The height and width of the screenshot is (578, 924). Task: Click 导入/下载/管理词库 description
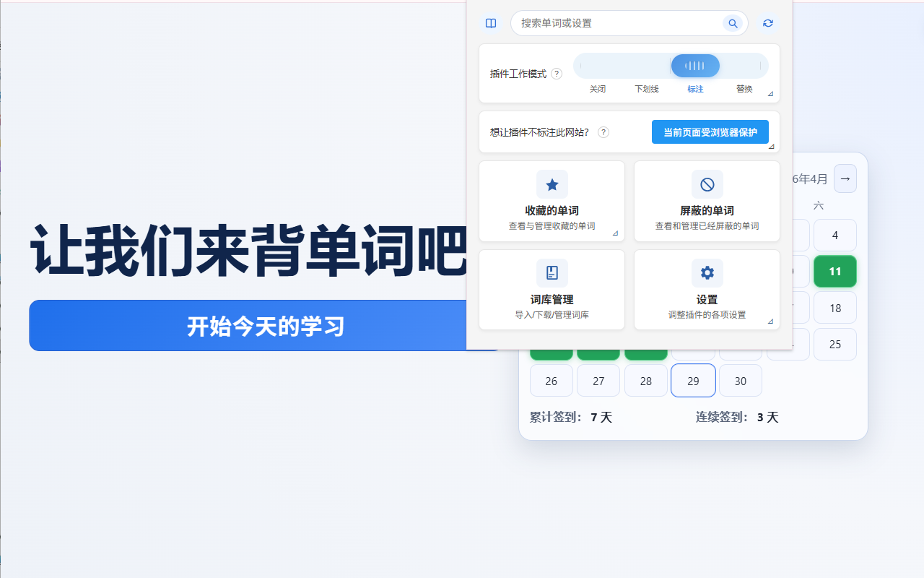tap(552, 315)
